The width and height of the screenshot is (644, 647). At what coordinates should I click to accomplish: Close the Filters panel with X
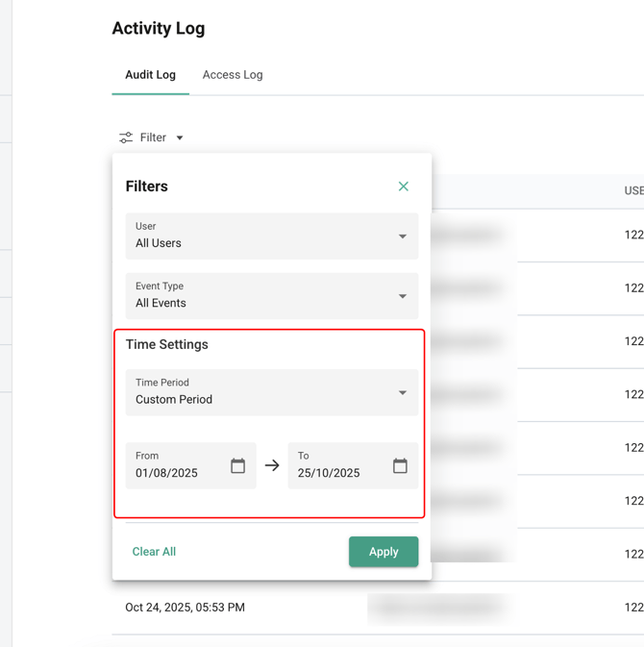pos(404,187)
